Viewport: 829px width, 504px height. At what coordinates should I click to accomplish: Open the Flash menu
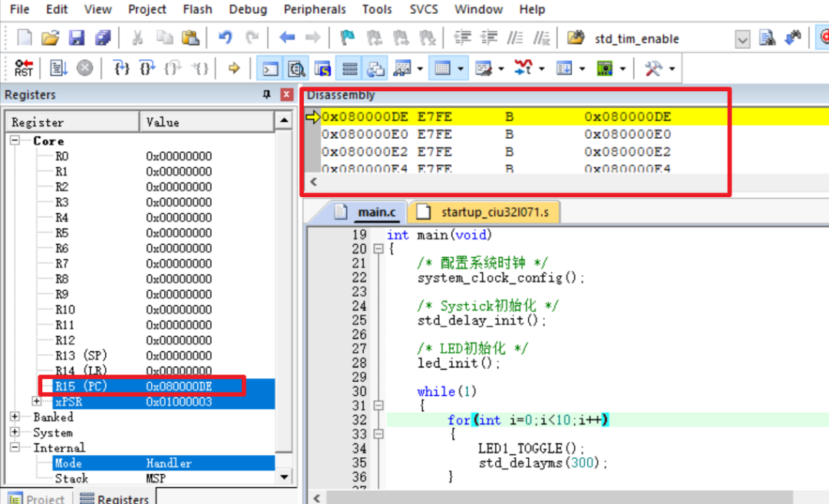197,9
